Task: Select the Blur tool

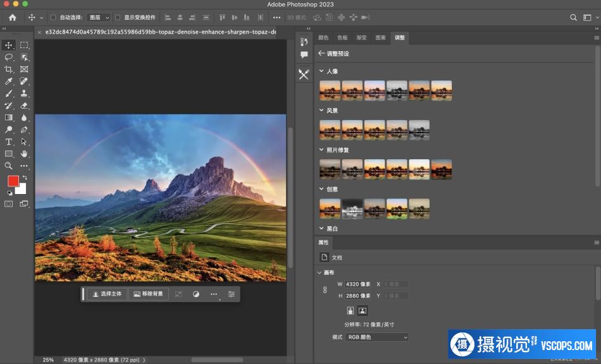Action: point(24,118)
